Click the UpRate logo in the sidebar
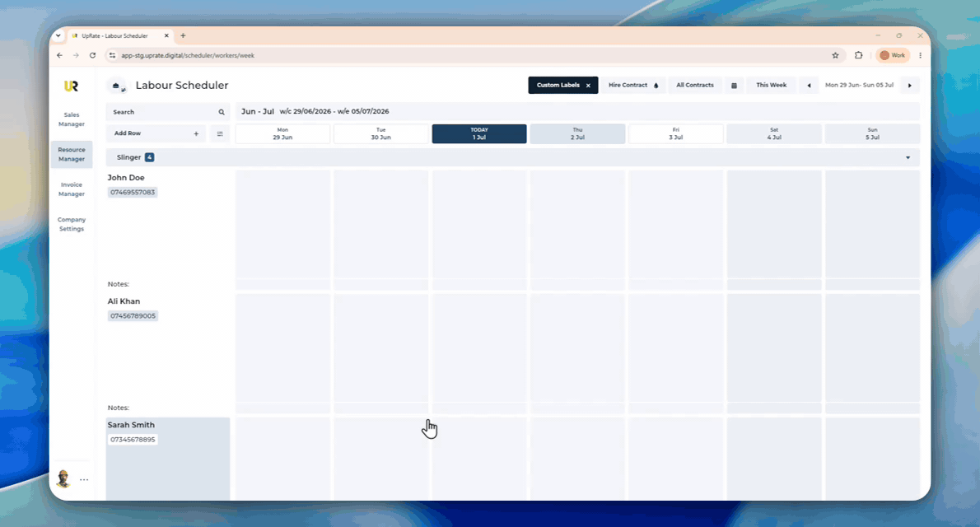The image size is (980, 527). [72, 86]
